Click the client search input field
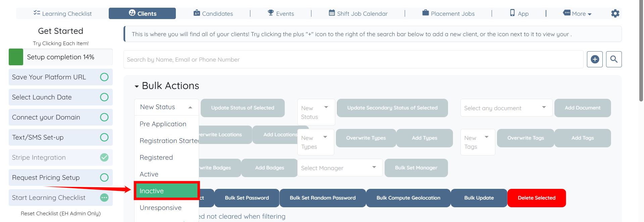 click(353, 60)
